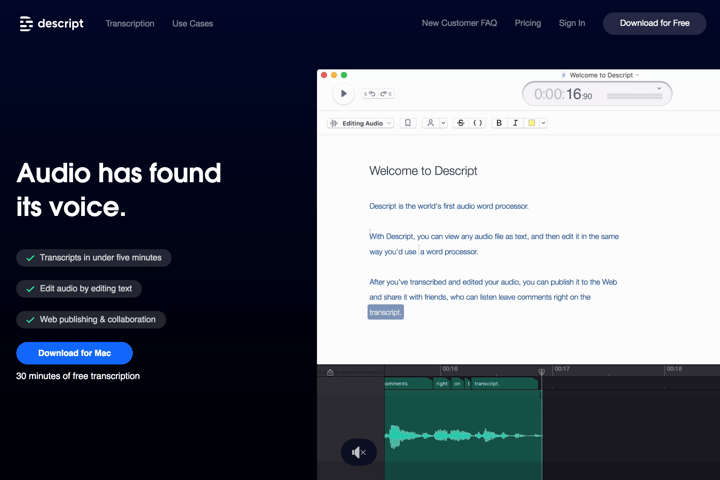The image size is (720, 480).
Task: Click the timeline home marker icon
Action: pos(330,372)
